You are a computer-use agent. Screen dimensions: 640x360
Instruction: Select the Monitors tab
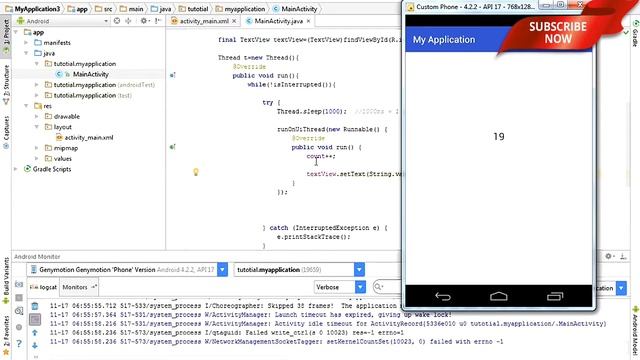click(79, 287)
